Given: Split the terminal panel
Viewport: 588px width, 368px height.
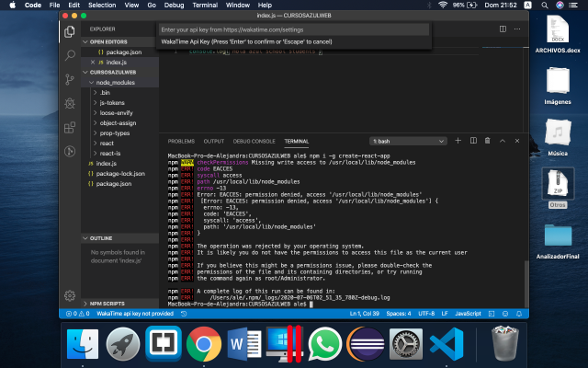Looking at the screenshot, I should tap(471, 141).
